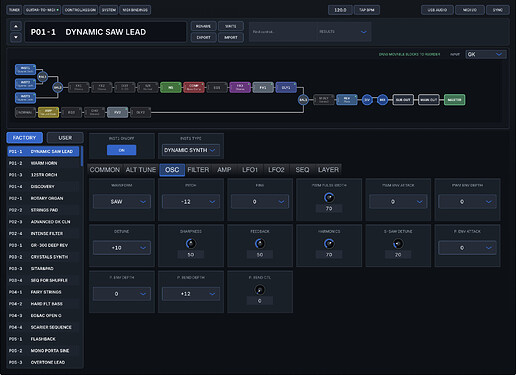Expand the search RESULTS dropdown
This screenshot has width=516, height=375.
pyautogui.click(x=343, y=32)
